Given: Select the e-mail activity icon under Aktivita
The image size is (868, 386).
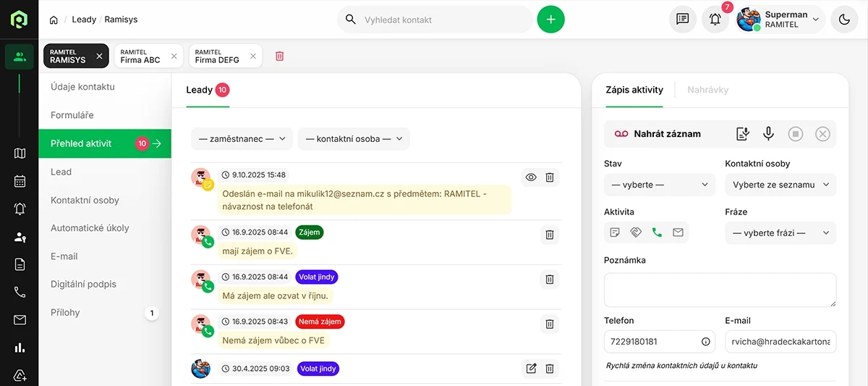Looking at the screenshot, I should 678,232.
